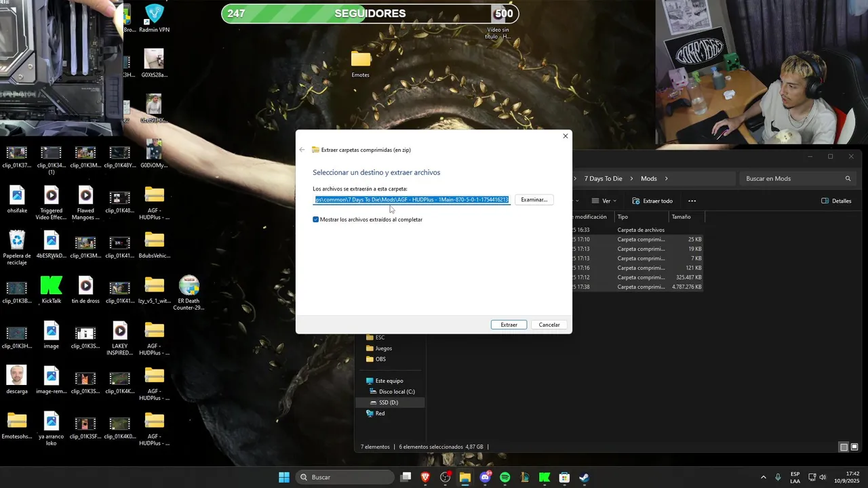The width and height of the screenshot is (868, 488).
Task: Click the back arrow in the extraction dialog
Action: (302, 150)
